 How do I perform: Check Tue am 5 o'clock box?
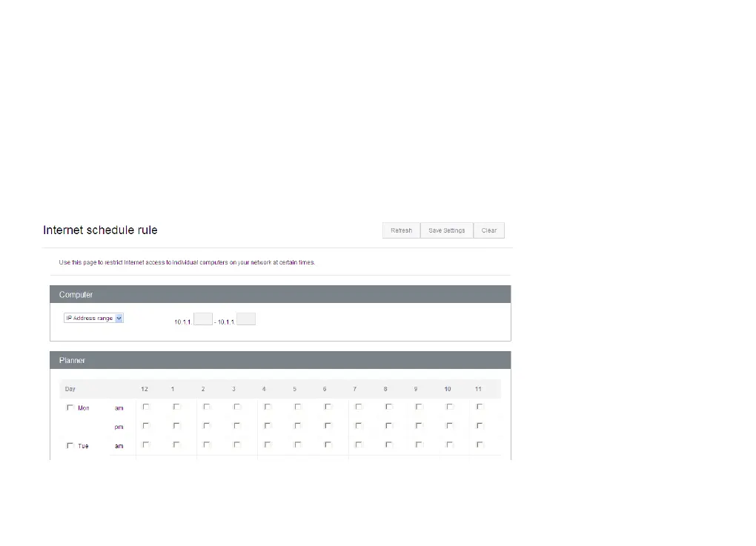click(298, 445)
